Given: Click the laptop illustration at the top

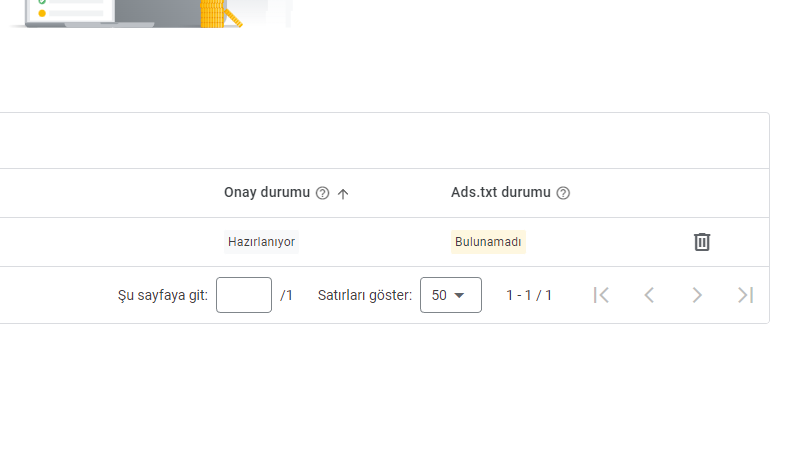Looking at the screenshot, I should (89, 14).
